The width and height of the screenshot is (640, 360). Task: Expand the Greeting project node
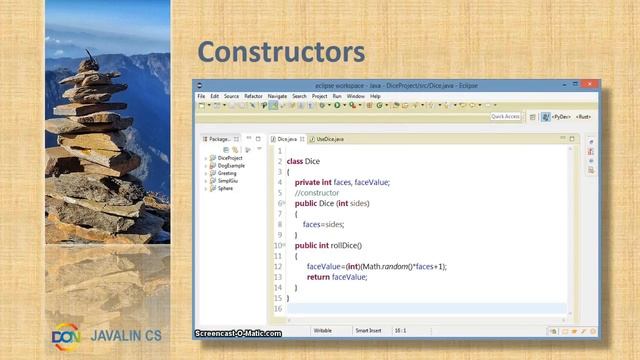206,173
